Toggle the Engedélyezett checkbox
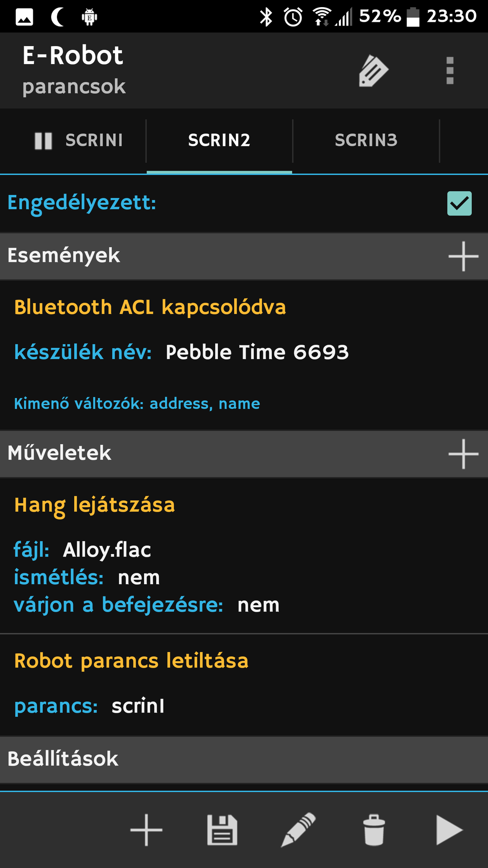Image resolution: width=488 pixels, height=868 pixels. pos(459,203)
